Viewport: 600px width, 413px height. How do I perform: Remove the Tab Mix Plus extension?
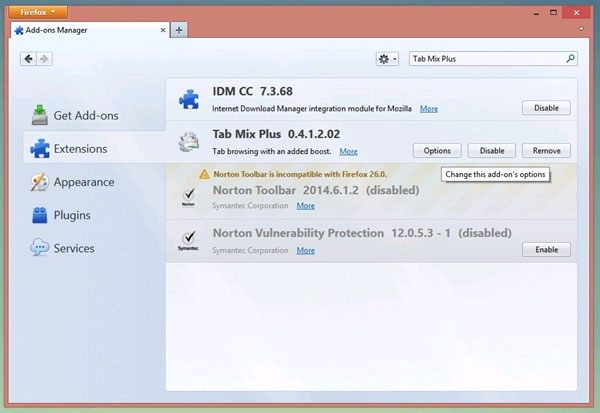click(x=546, y=151)
